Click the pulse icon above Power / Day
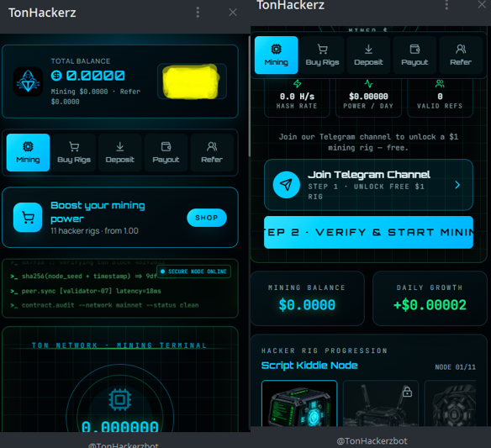The height and width of the screenshot is (448, 491). [x=368, y=84]
